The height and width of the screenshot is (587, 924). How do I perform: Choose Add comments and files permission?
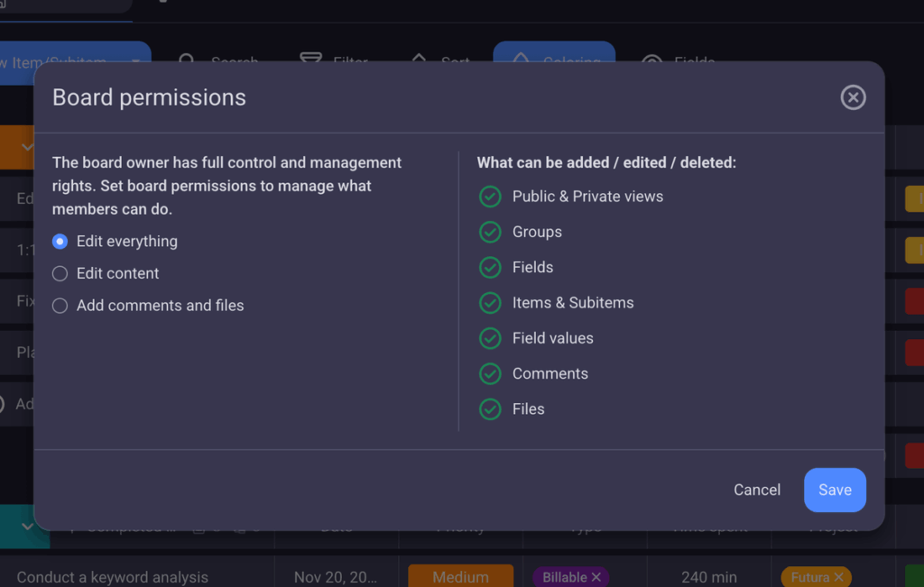click(x=60, y=306)
